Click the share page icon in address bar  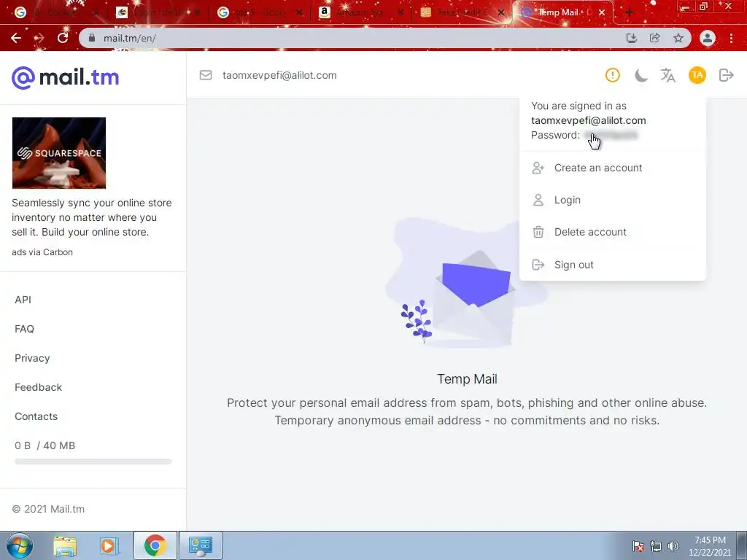[x=655, y=38]
